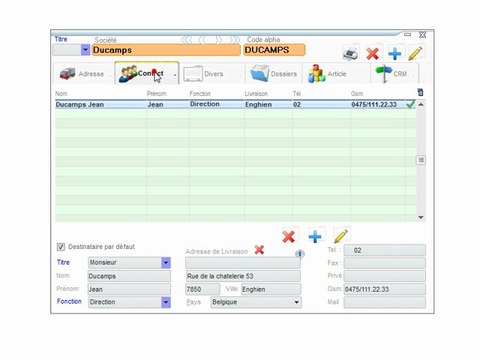Edit the company with the top pencil icon
Viewport: 480px width, 360px height.
click(x=416, y=53)
